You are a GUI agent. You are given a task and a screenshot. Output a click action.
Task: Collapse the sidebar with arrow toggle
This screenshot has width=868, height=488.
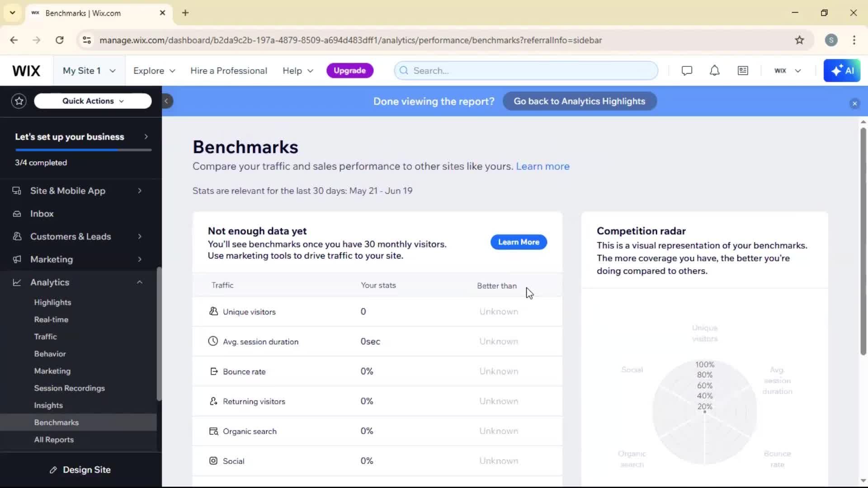166,101
